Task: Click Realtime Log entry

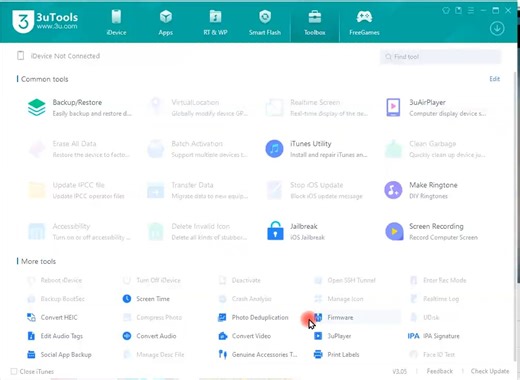Action: tap(434, 299)
